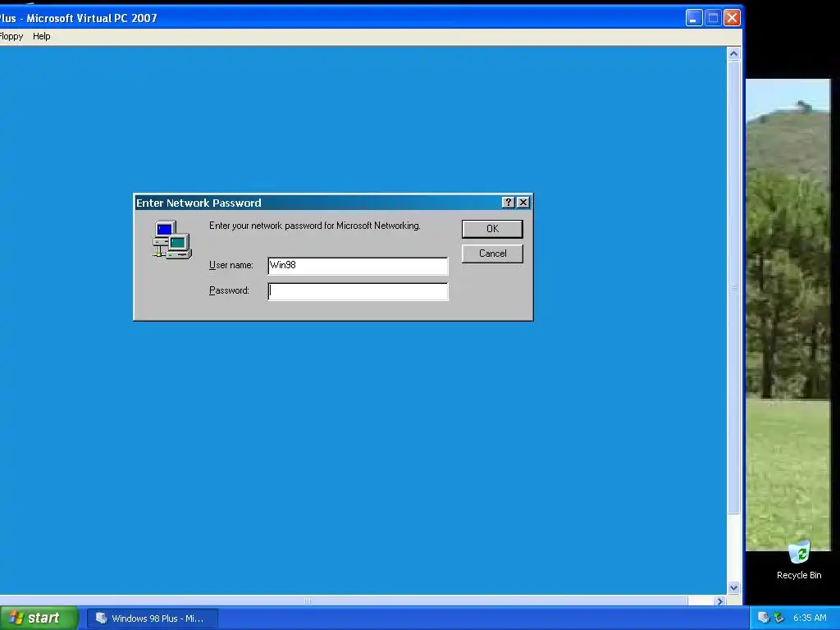This screenshot has height=630, width=840.
Task: Click the horizontal scrollbar right arrow
Action: click(720, 601)
